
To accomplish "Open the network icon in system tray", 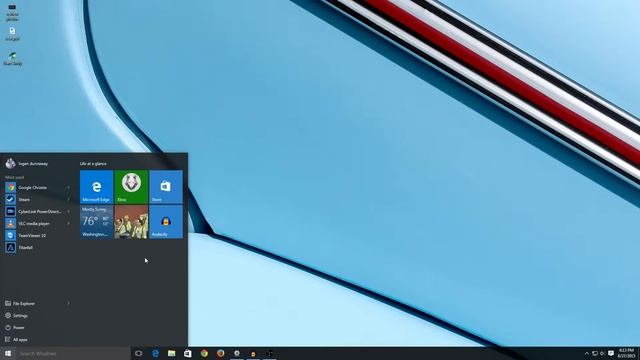I will pos(595,353).
